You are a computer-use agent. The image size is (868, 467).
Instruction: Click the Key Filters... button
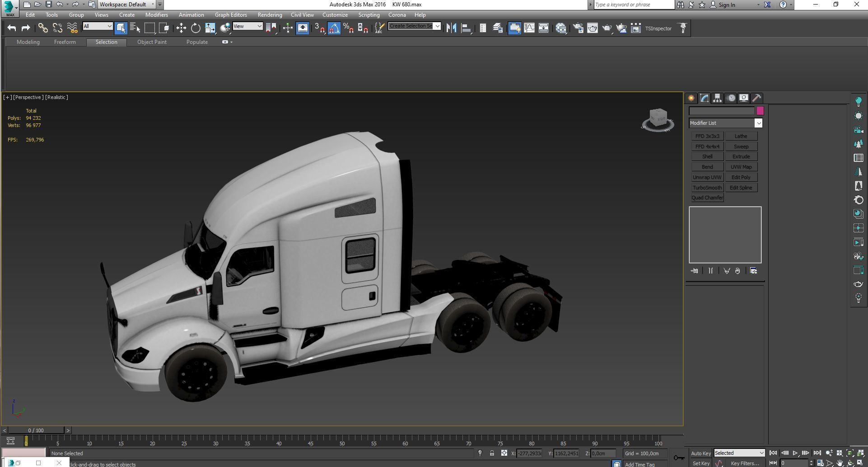(x=745, y=463)
